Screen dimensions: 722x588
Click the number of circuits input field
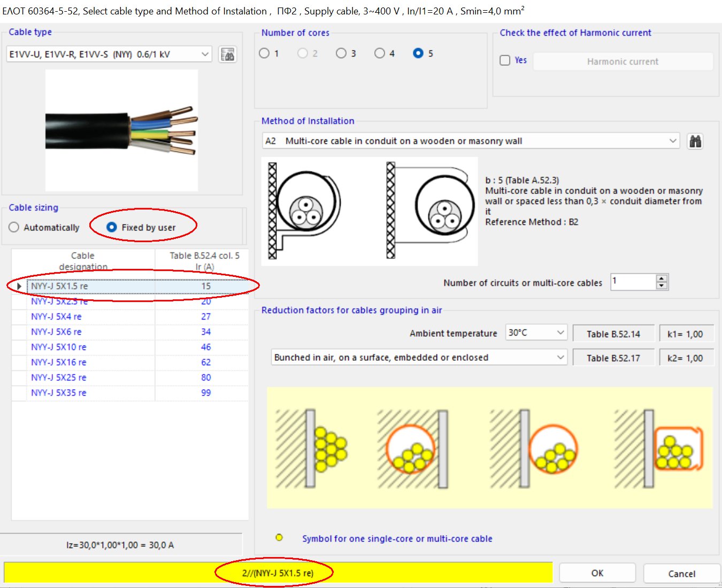[x=631, y=282]
